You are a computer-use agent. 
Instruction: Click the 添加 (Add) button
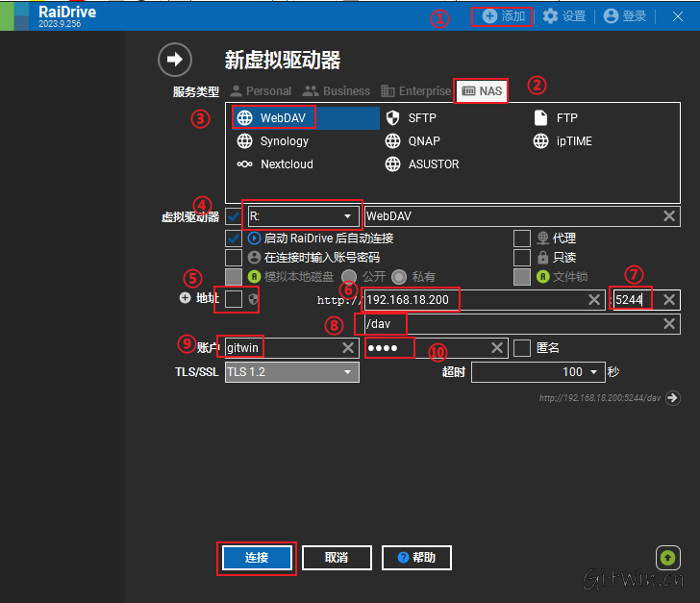(x=503, y=16)
